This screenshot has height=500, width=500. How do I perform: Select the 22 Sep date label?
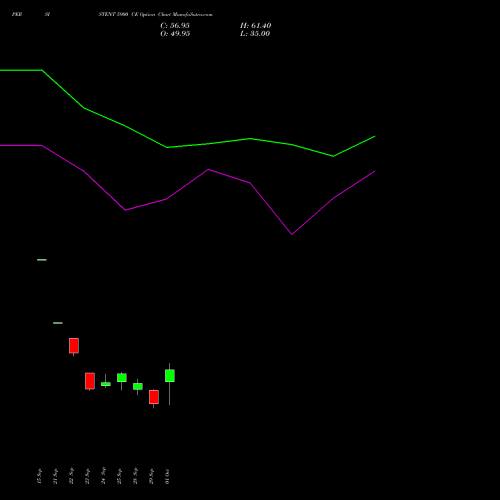click(71, 476)
